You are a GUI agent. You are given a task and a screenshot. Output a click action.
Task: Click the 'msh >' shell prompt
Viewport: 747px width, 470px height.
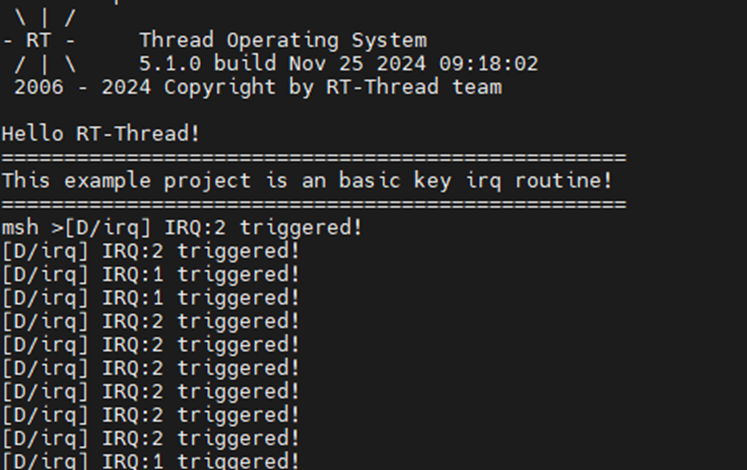pos(33,228)
